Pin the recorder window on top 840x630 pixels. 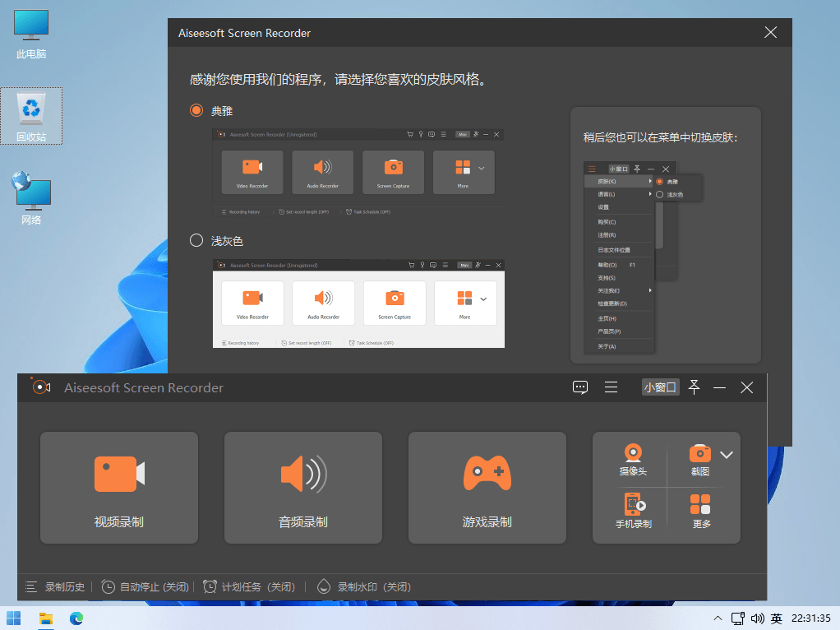pos(694,387)
